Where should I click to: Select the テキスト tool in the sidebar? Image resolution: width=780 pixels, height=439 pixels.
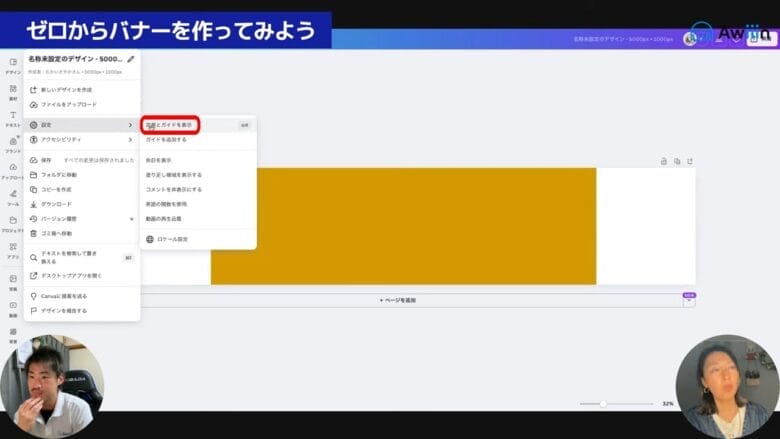pos(13,119)
